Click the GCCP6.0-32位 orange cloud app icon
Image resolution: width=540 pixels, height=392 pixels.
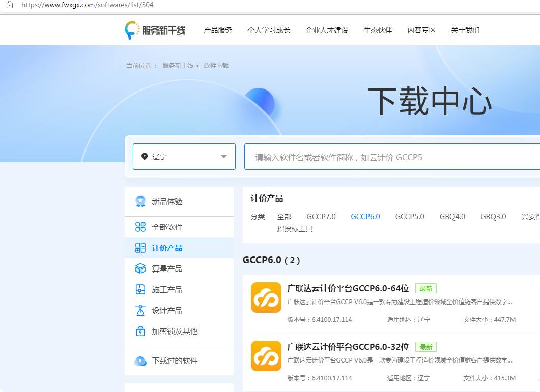tap(266, 356)
